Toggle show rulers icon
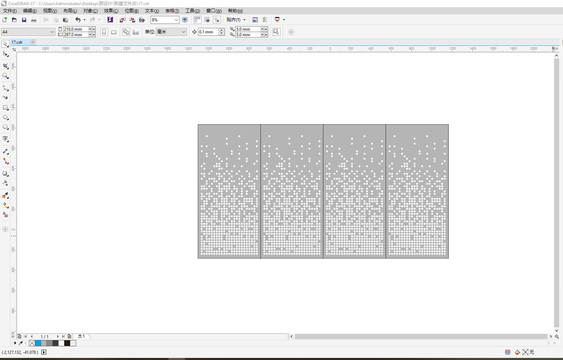The height and width of the screenshot is (360, 563). (197, 20)
